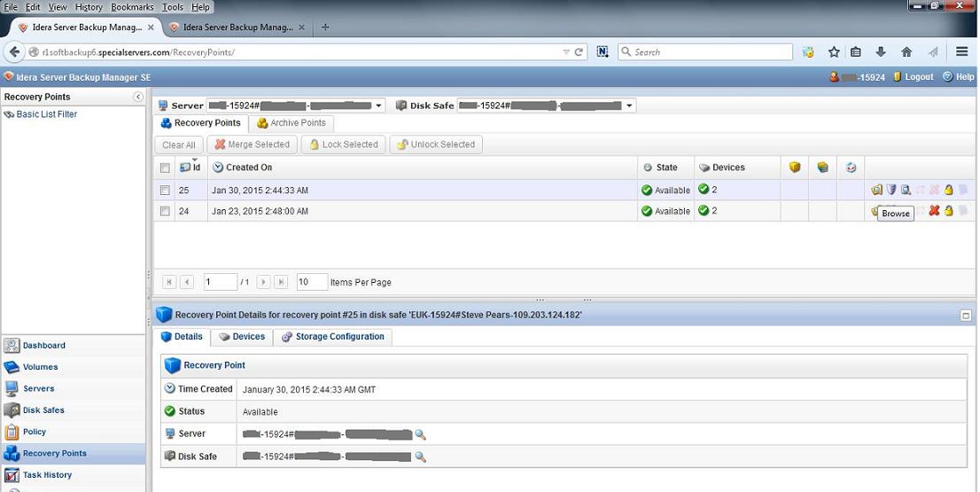Open the Tools menu
Image resolution: width=980 pixels, height=492 pixels.
[x=173, y=7]
